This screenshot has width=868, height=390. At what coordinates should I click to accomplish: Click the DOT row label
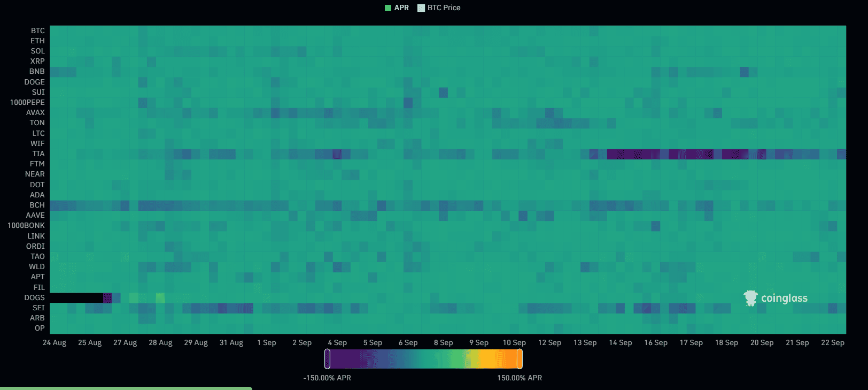click(37, 185)
